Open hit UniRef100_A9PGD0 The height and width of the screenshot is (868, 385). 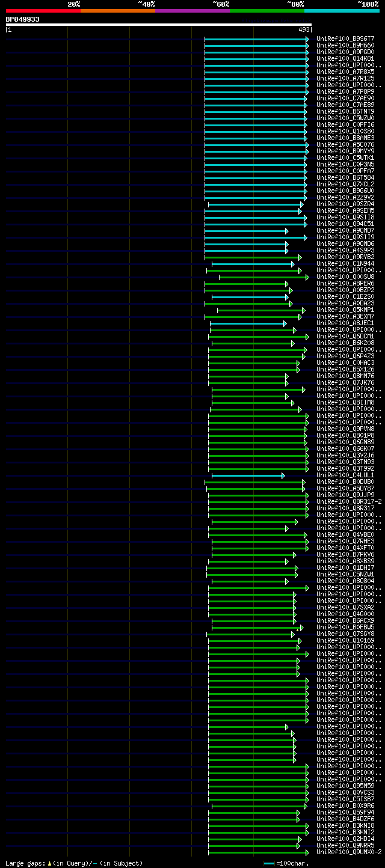coord(345,52)
